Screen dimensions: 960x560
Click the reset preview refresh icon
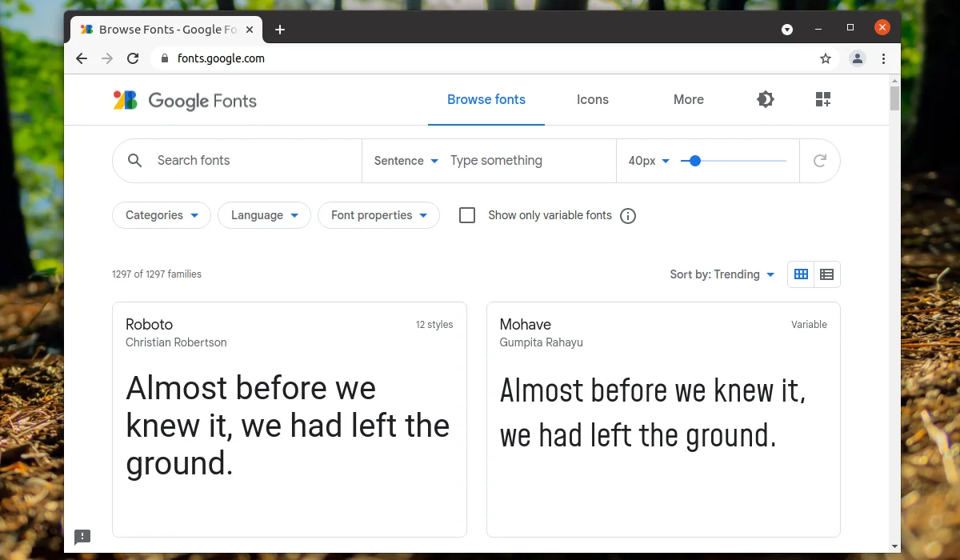tap(820, 161)
